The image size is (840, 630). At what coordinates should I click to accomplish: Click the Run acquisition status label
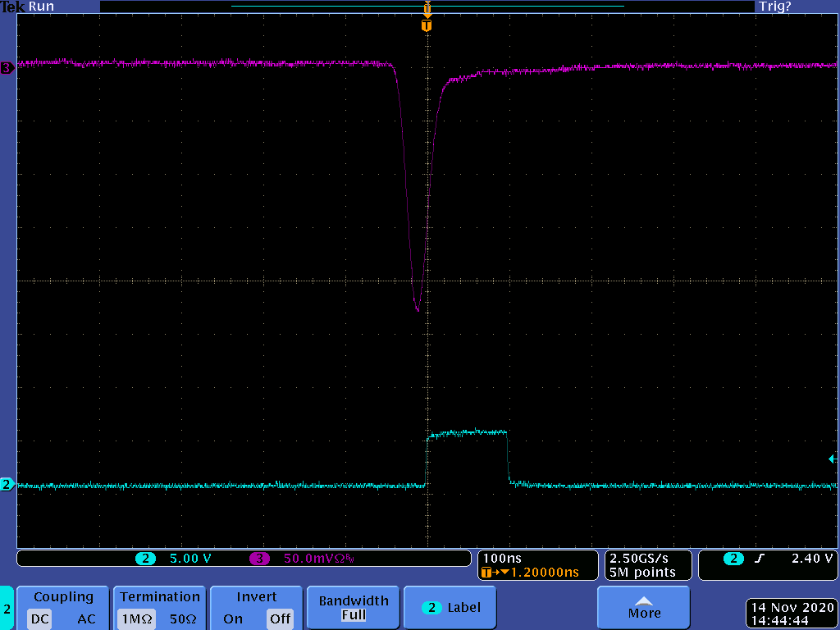[41, 7]
